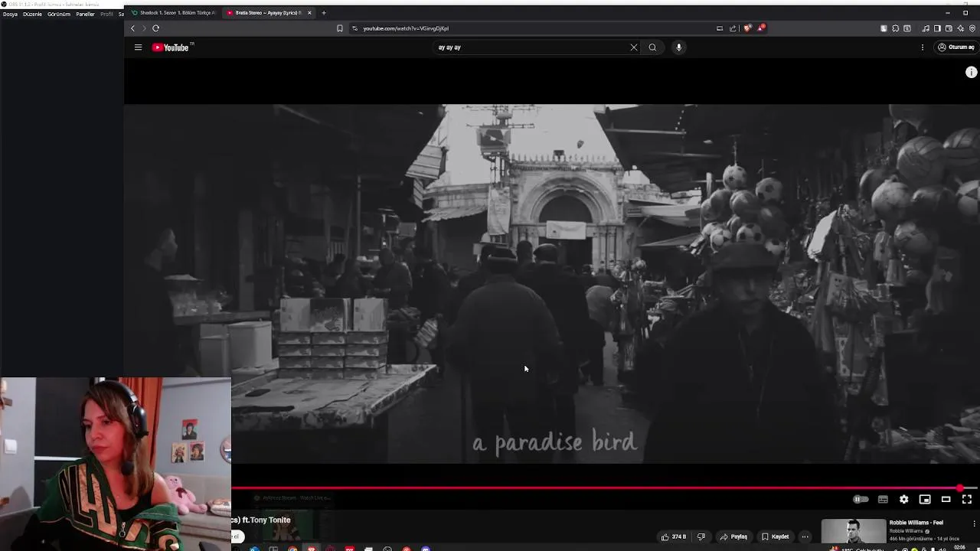This screenshot has height=551, width=980.
Task: Open YouTube settings three-dot menu
Action: click(x=923, y=47)
